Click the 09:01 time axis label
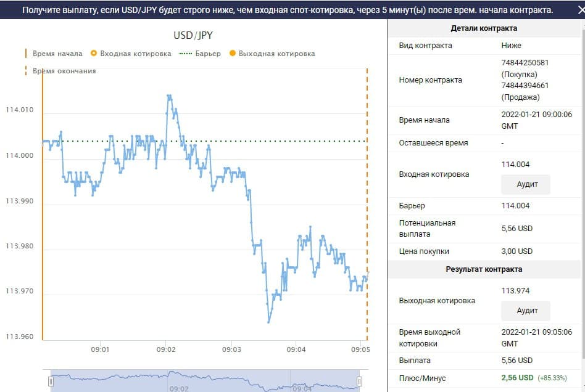Screen dimensions: 585x392 coord(100,349)
